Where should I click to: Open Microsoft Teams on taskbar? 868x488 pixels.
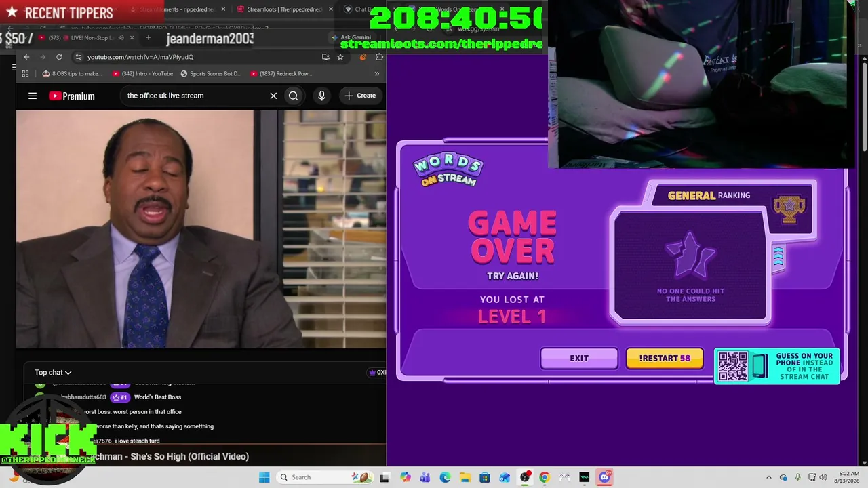click(425, 477)
